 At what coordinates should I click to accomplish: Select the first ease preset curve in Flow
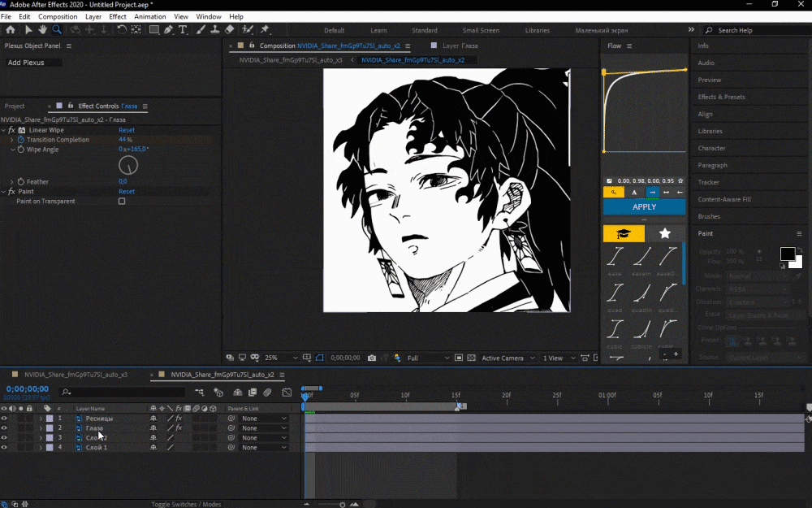coord(615,257)
